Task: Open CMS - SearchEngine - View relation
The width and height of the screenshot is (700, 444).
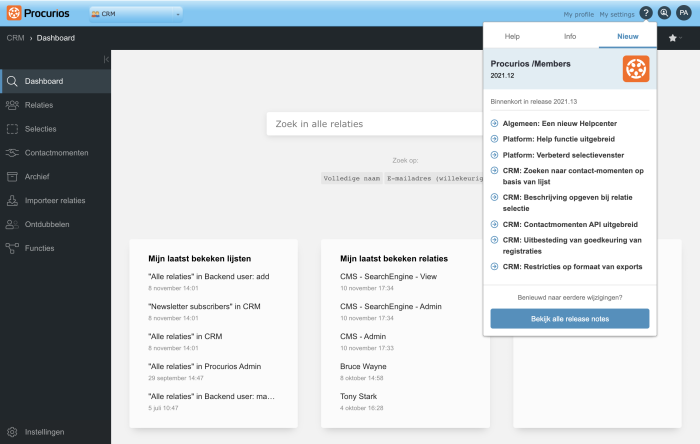Action: tap(388, 276)
